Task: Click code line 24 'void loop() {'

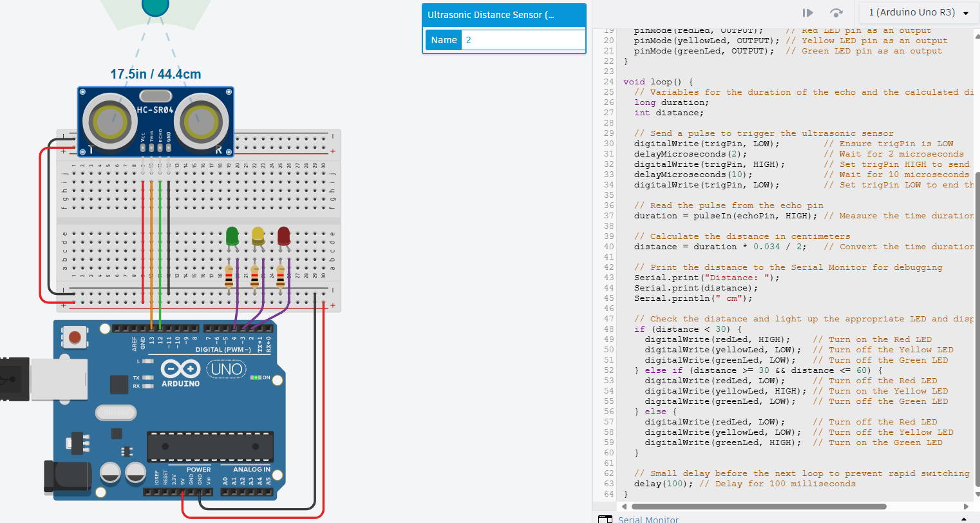Action: (658, 82)
